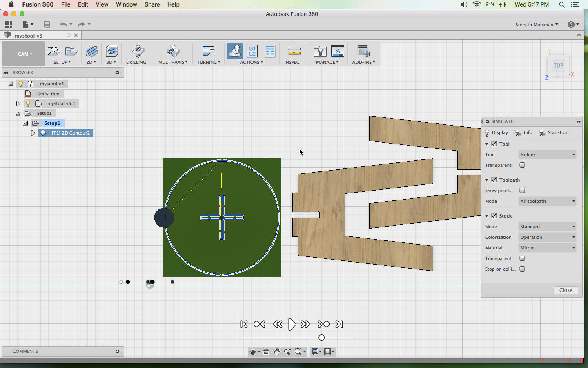Click the Inspect measure icon
Image resolution: width=588 pixels, height=368 pixels.
pyautogui.click(x=294, y=52)
